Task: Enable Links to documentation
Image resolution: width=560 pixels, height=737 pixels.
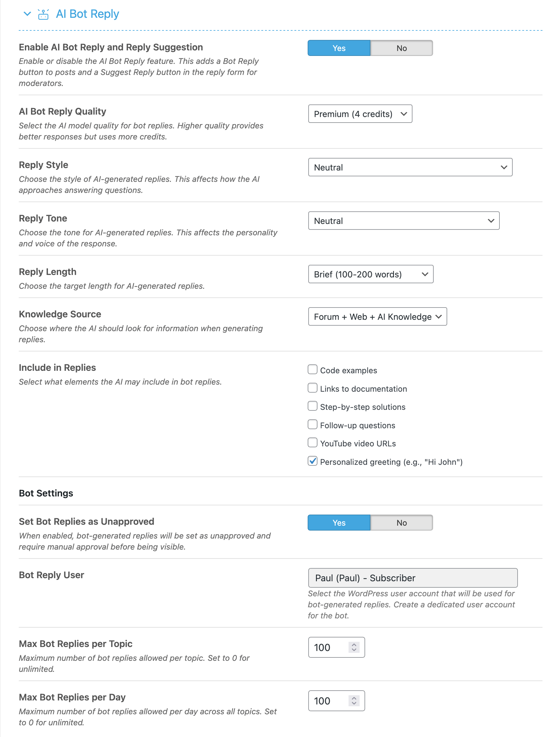Action: [x=312, y=388]
